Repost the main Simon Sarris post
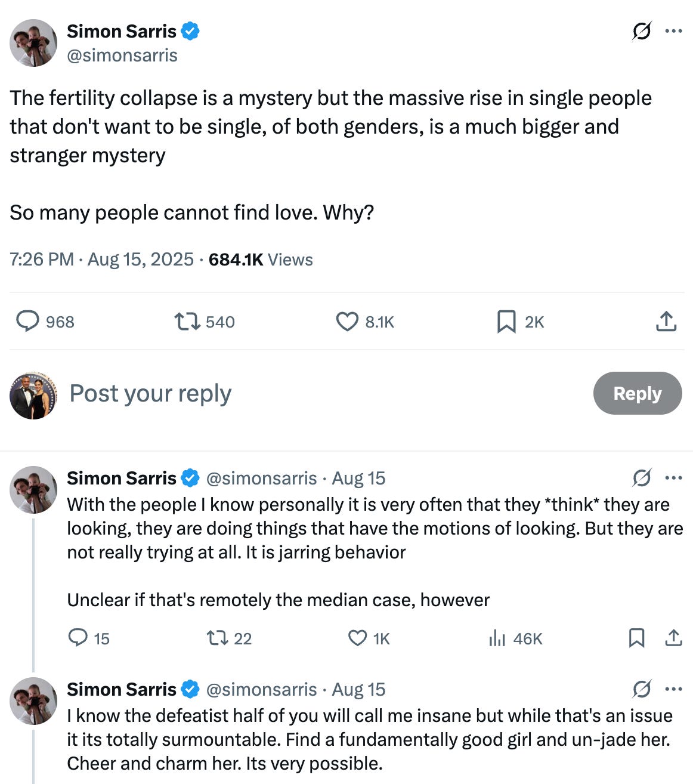 (186, 322)
